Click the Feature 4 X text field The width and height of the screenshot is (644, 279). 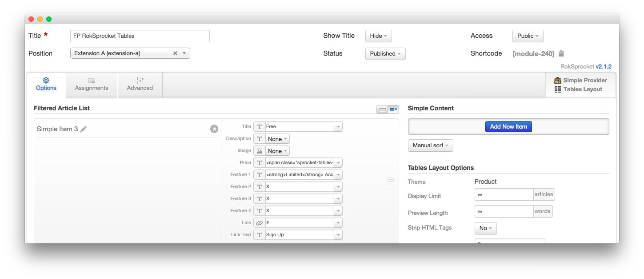click(x=300, y=211)
